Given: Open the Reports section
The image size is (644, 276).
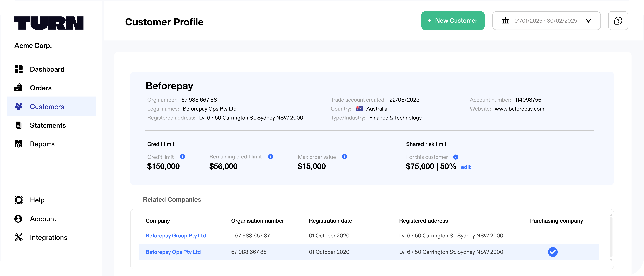Looking at the screenshot, I should pos(42,144).
